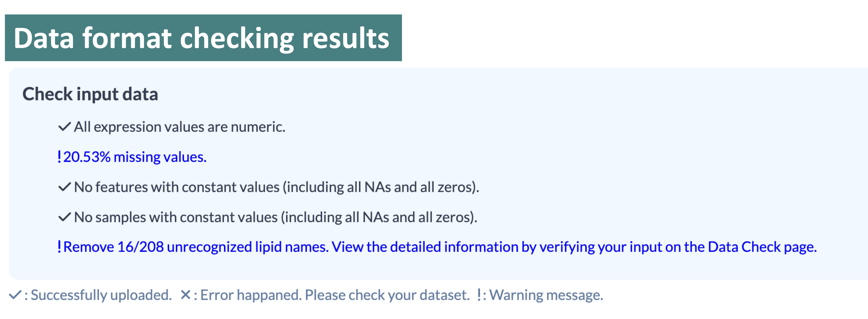Click the legend checkmark icon before 'Successfully uploaded'
868x319 pixels.
click(x=15, y=295)
